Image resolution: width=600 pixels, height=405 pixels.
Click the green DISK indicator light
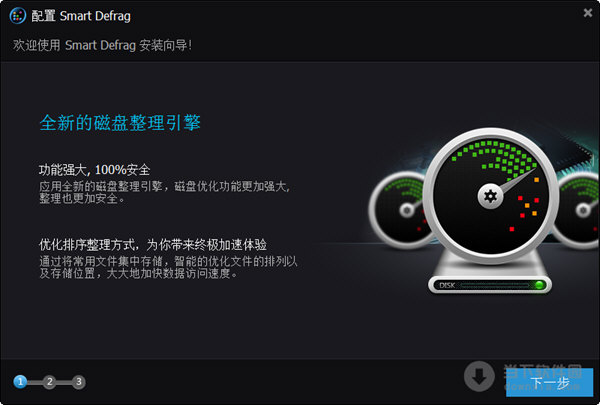click(540, 285)
